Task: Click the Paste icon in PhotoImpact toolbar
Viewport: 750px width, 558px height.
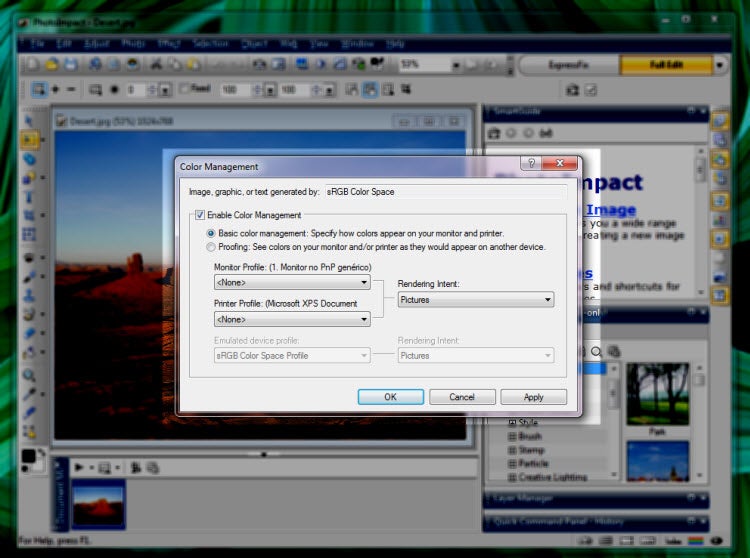Action: tap(194, 64)
